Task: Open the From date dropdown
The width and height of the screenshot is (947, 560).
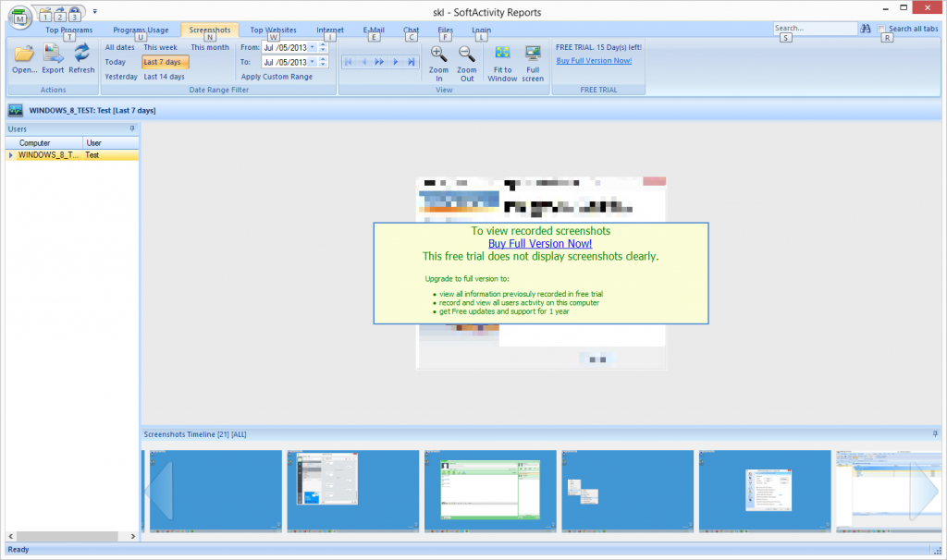Action: 312,47
